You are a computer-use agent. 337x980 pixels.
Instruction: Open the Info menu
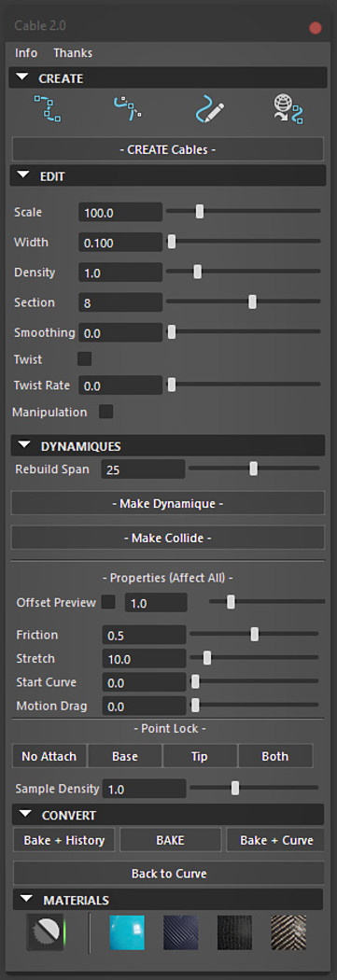point(26,53)
